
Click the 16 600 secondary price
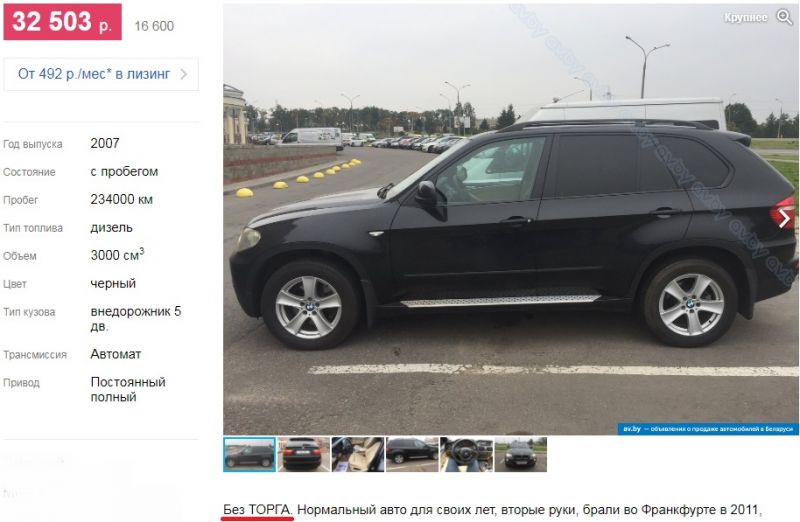[154, 26]
